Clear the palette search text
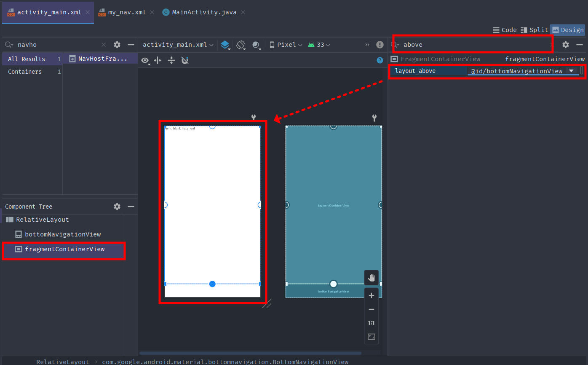 (x=104, y=45)
